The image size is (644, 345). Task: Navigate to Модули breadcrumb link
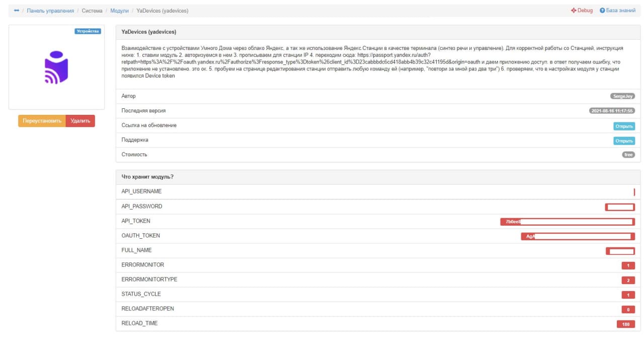point(119,11)
